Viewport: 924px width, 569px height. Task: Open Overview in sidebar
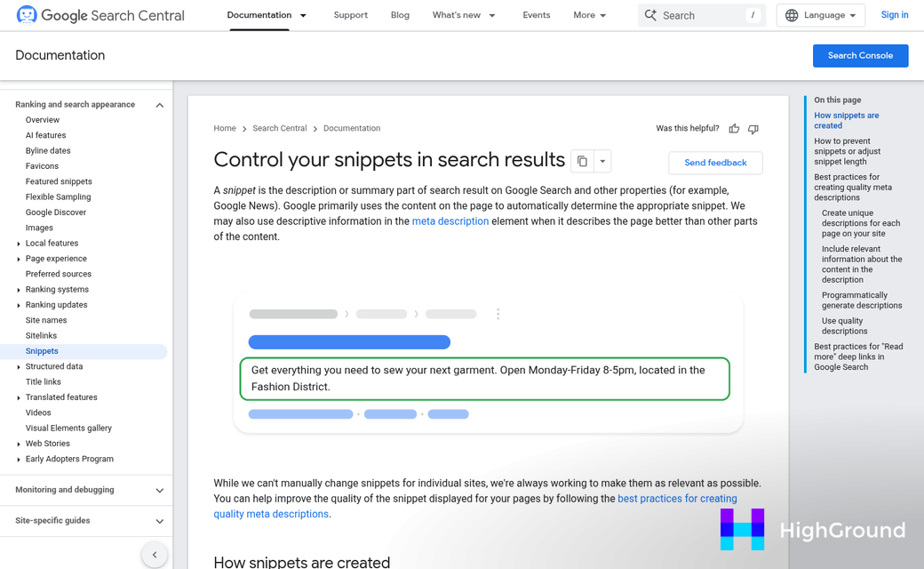click(x=43, y=120)
